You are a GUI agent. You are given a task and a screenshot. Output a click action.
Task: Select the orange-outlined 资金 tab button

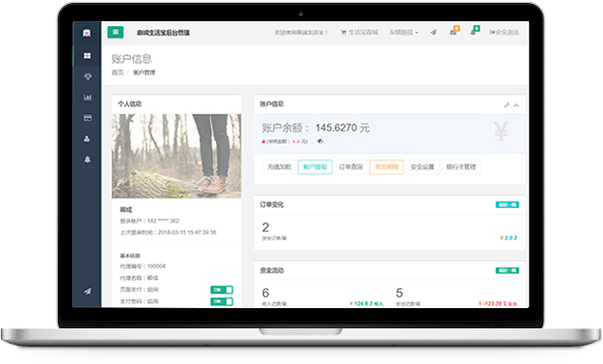pyautogui.click(x=386, y=167)
